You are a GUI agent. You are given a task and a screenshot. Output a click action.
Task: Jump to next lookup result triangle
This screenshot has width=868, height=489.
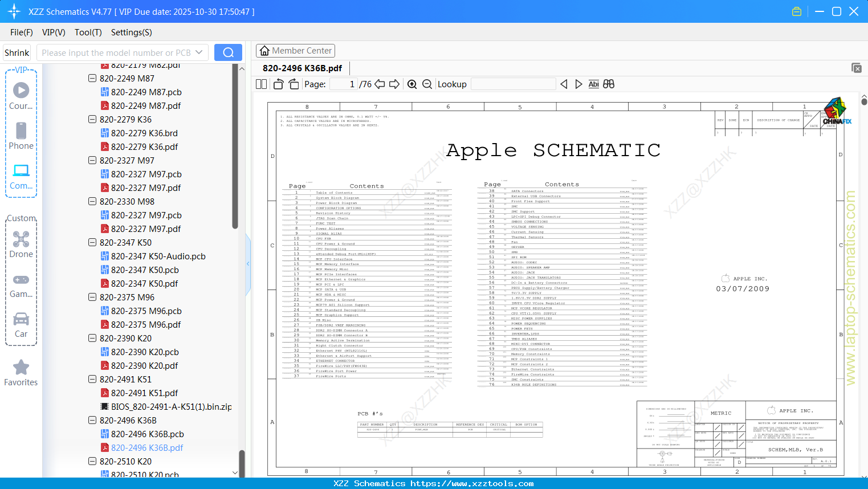(x=578, y=84)
